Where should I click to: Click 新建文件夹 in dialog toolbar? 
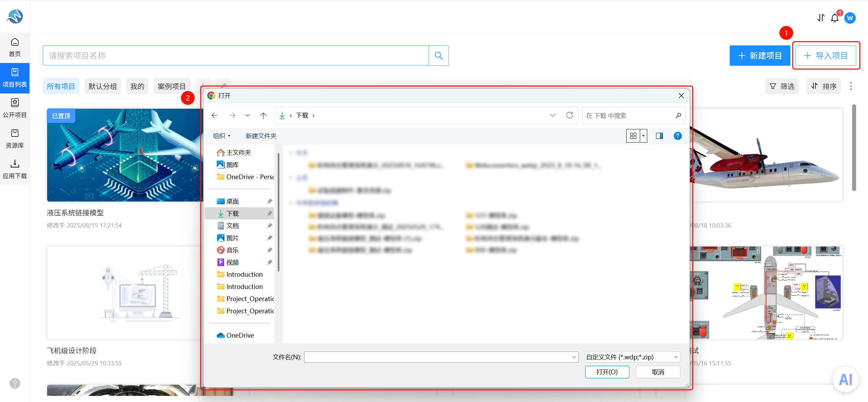click(x=261, y=136)
